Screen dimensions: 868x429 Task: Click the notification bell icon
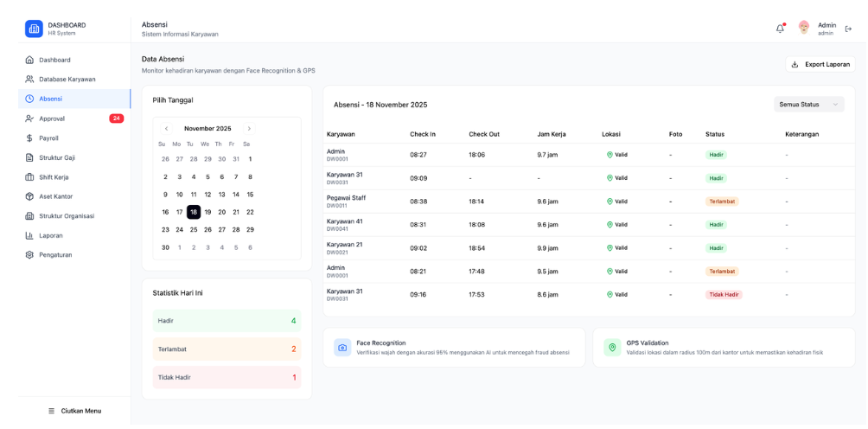pos(780,29)
